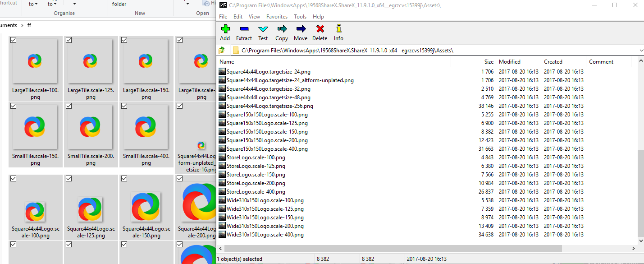Uncheck the LargeTile.scale-125.png checkbox
The image size is (644, 264).
click(69, 40)
